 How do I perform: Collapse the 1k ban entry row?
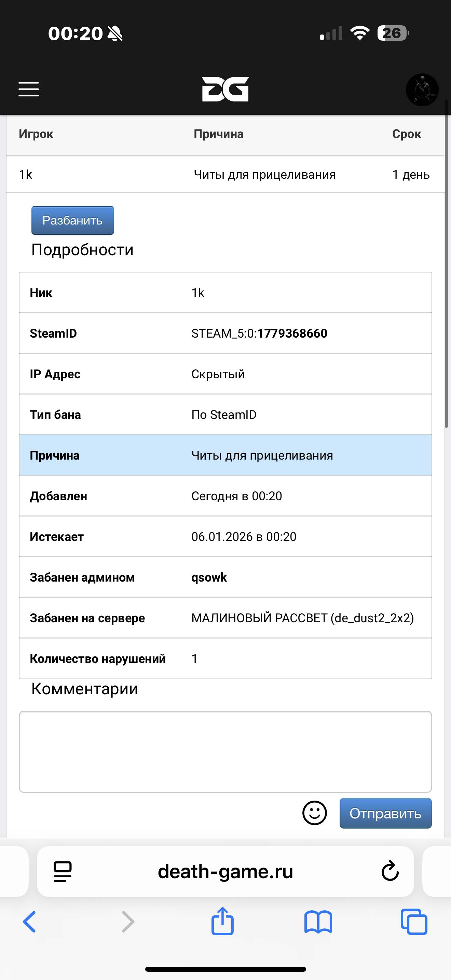pos(225,174)
